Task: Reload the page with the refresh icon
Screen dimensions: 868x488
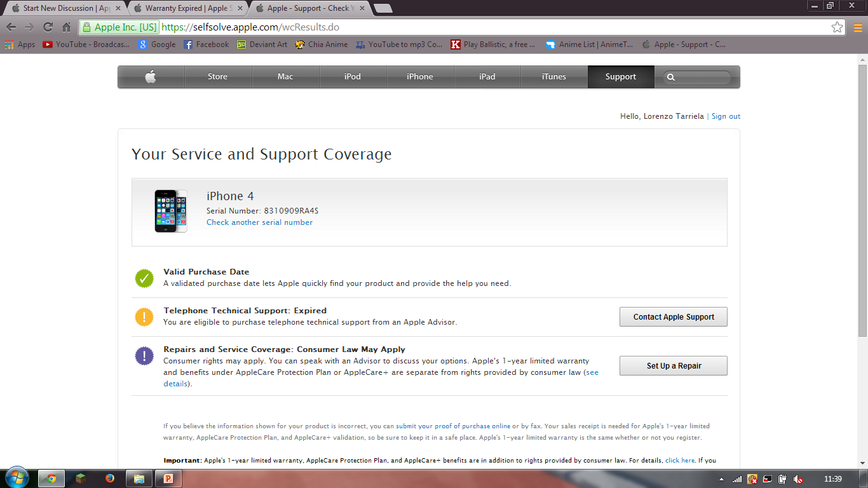Action: coord(48,27)
